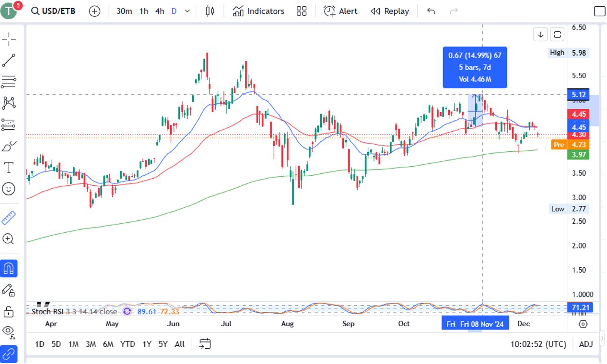Click the red 4.45 price label
This screenshot has height=364, width=607.
pyautogui.click(x=578, y=114)
